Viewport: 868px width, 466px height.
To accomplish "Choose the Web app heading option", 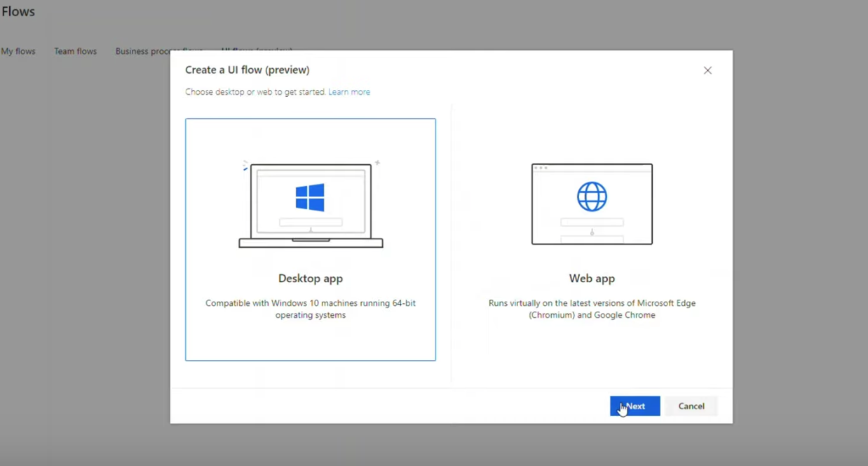I will [x=592, y=279].
